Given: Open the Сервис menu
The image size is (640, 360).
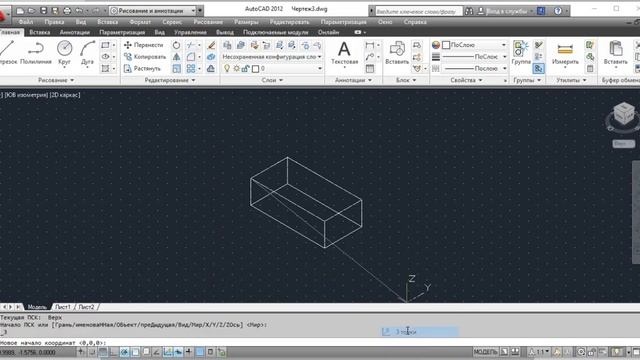Looking at the screenshot, I should tap(172, 22).
